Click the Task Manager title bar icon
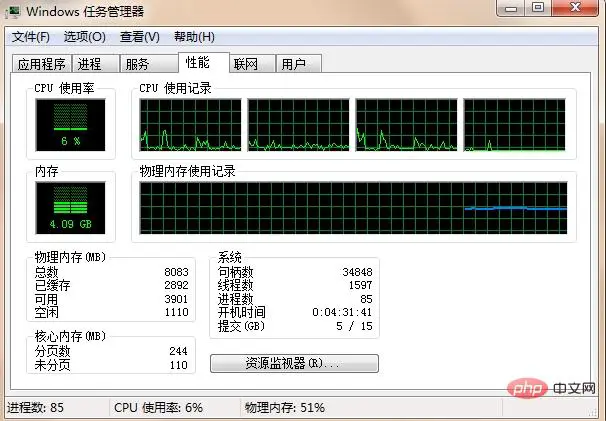Screen dimensions: 606x421 (12, 12)
